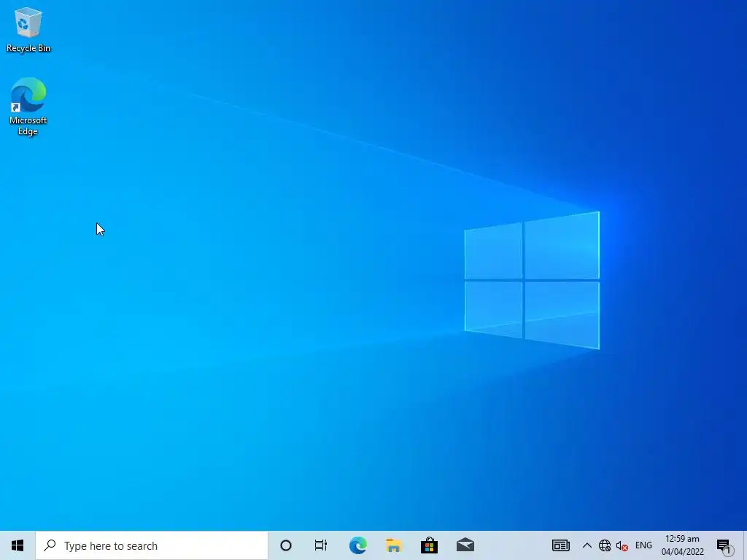Open the Mail app from taskbar

[x=465, y=545]
